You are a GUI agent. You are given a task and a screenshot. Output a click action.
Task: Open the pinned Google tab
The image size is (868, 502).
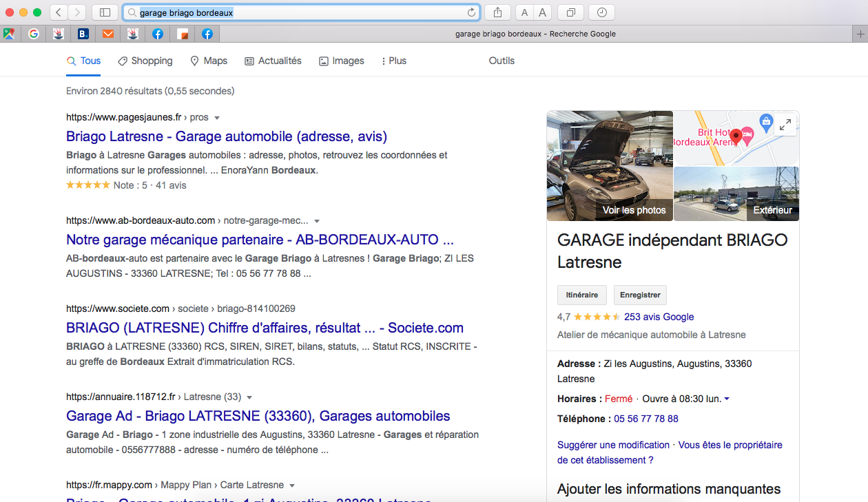[x=34, y=34]
